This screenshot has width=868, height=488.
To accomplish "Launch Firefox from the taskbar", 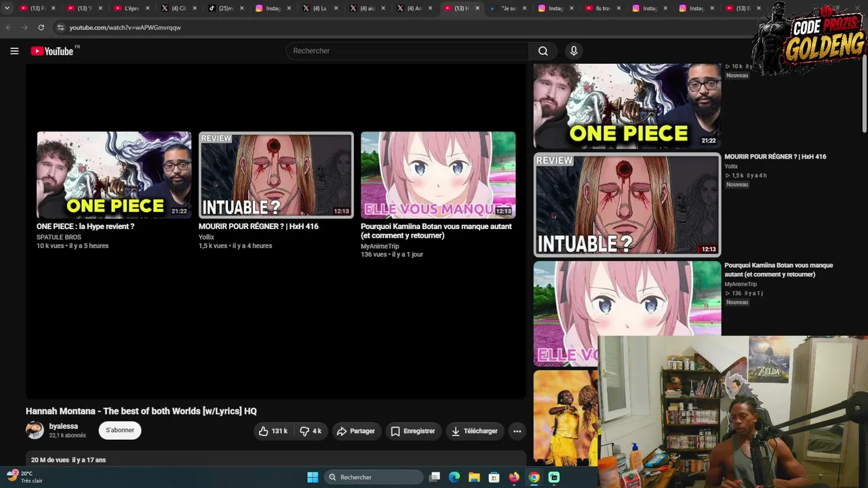I will click(514, 477).
